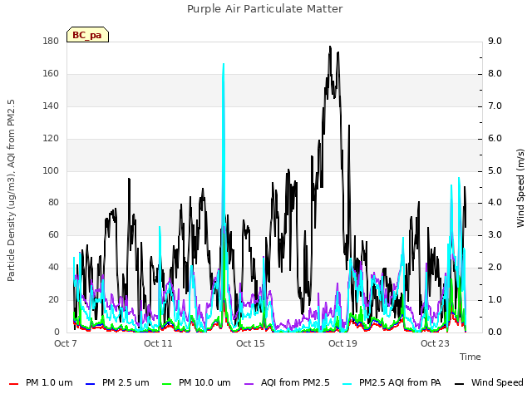Click the purple AQI from PM2.5 legend swatch

coord(249,383)
